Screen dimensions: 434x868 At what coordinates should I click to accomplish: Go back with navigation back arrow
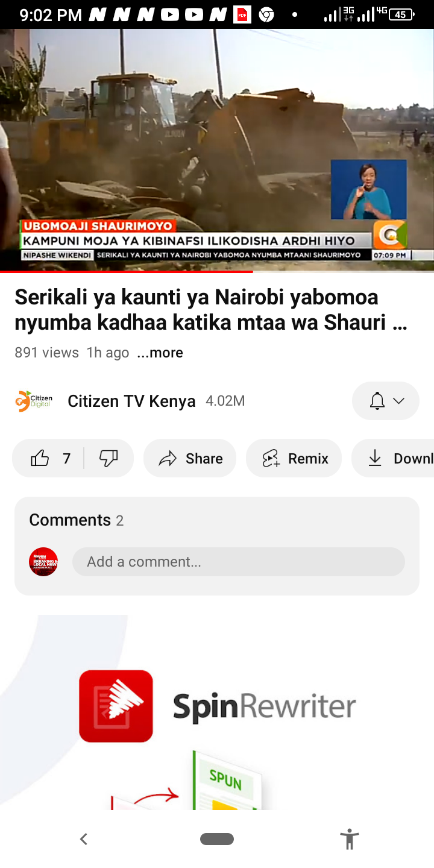(84, 839)
